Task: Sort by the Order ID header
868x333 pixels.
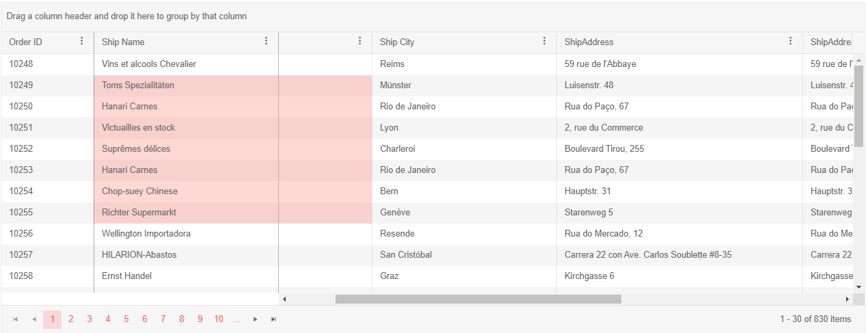Action: click(x=25, y=42)
